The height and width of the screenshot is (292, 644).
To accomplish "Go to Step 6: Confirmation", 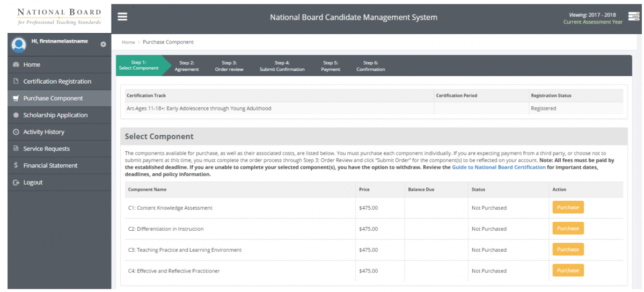I will (371, 66).
